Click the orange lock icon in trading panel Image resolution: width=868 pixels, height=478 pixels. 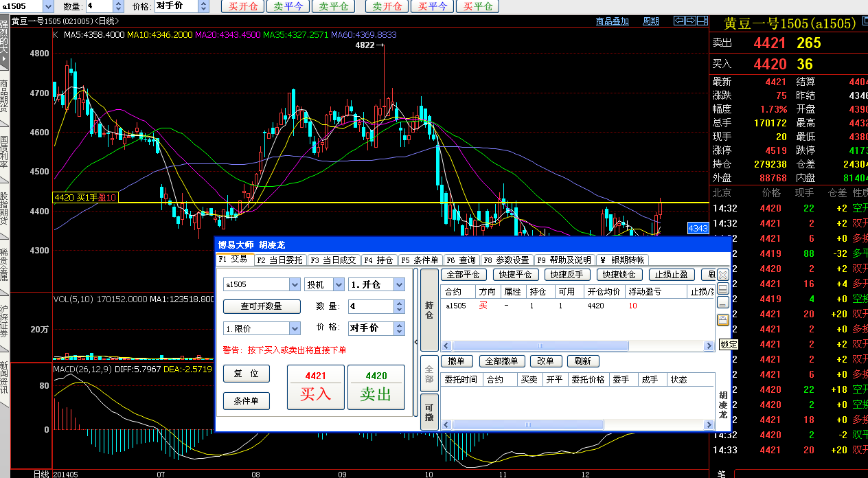tap(723, 319)
